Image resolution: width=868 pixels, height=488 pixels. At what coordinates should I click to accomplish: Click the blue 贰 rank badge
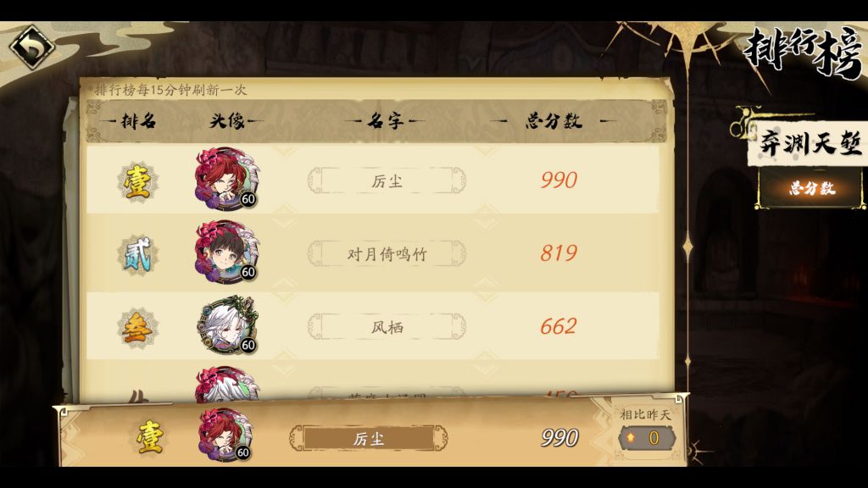[x=137, y=254]
